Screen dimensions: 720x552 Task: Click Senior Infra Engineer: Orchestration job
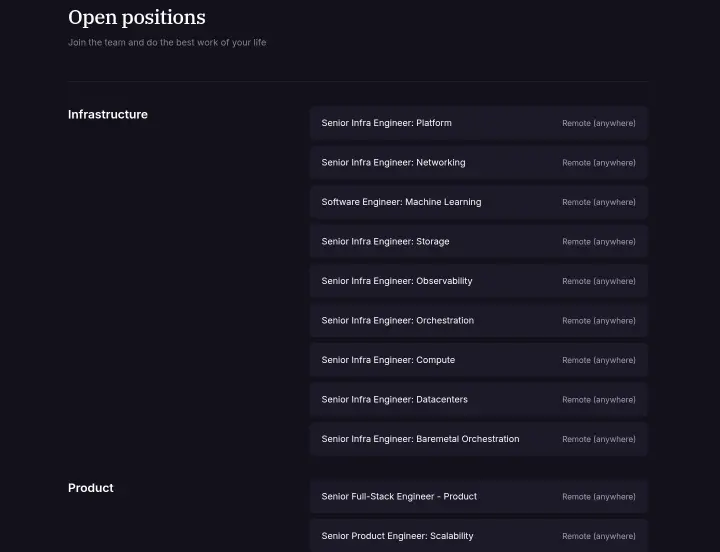click(x=478, y=321)
